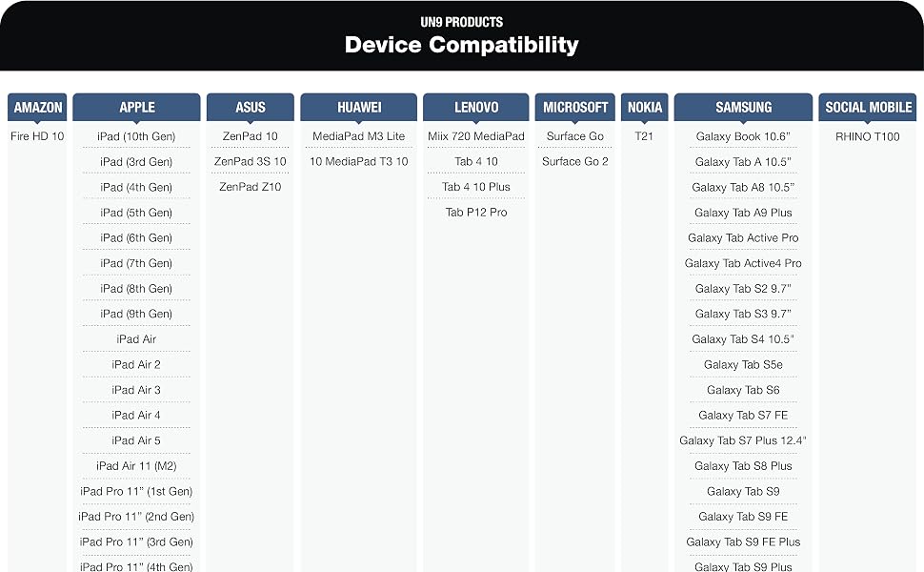Click the plain Galaxy Tab S9 entry
The width and height of the screenshot is (924, 572).
pyautogui.click(x=743, y=491)
